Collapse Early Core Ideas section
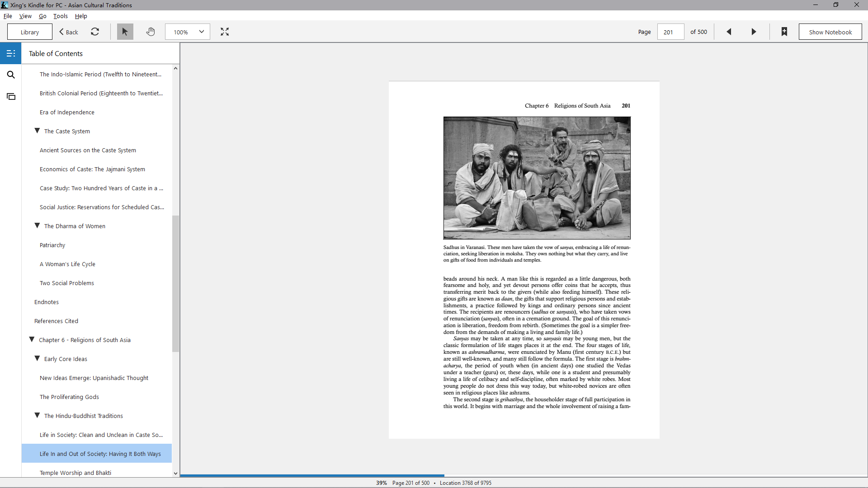 38,358
